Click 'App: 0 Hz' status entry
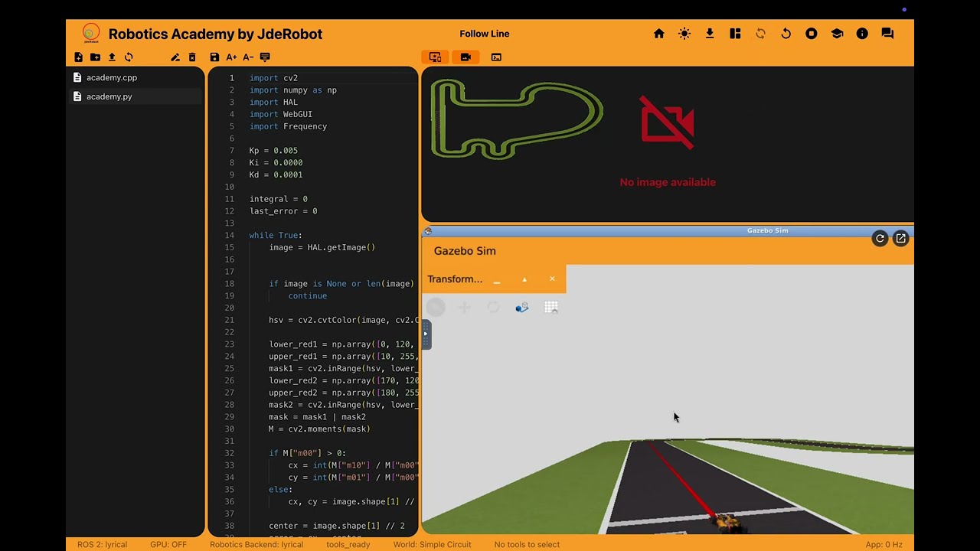 (884, 545)
